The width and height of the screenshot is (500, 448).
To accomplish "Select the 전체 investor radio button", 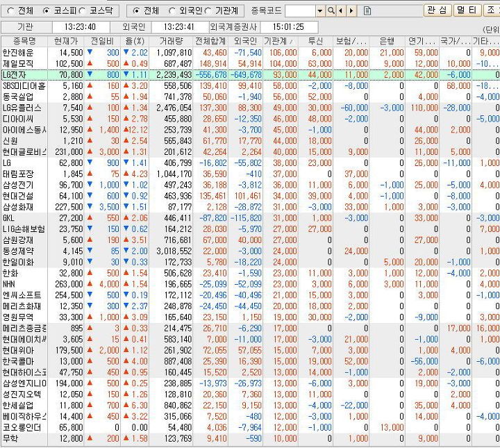I will coord(136,11).
